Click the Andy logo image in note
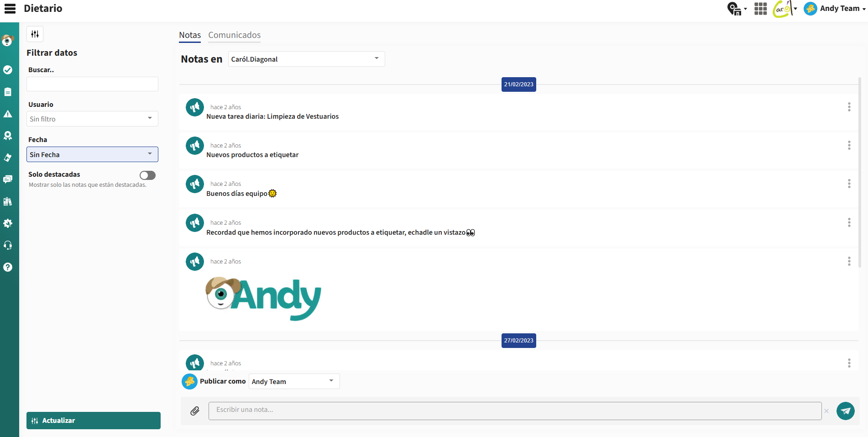 click(x=264, y=299)
